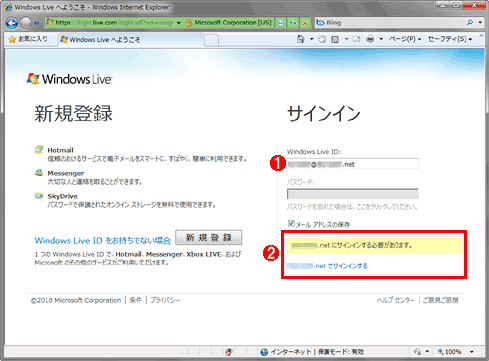Click the compatibility view icon
The image size is (489, 361).
pos(281,23)
